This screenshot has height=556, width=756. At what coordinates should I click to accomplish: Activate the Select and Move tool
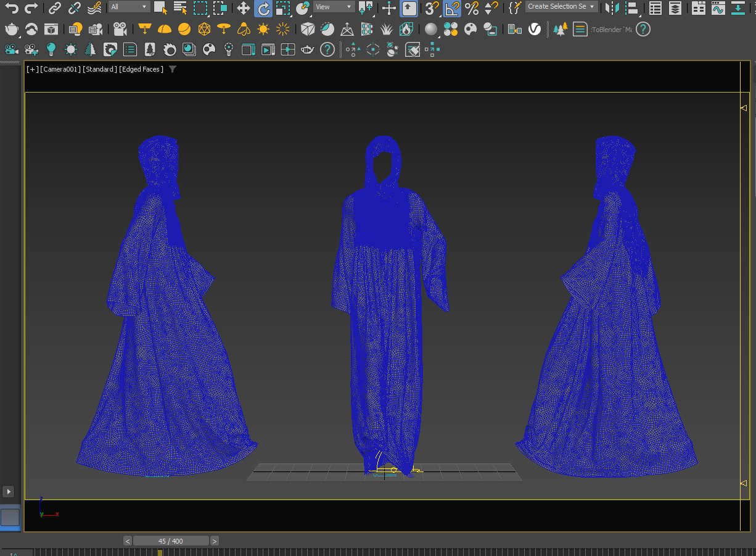(244, 8)
